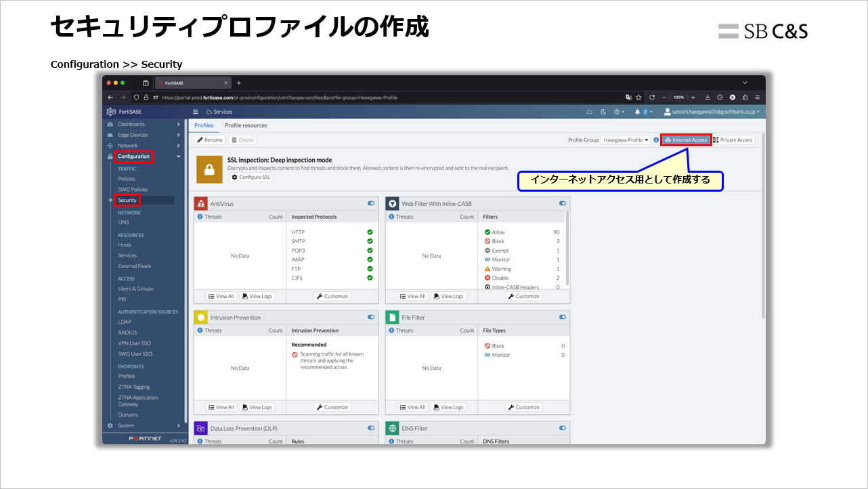This screenshot has width=868, height=489.
Task: Switch theme with the moon icon
Action: (603, 112)
